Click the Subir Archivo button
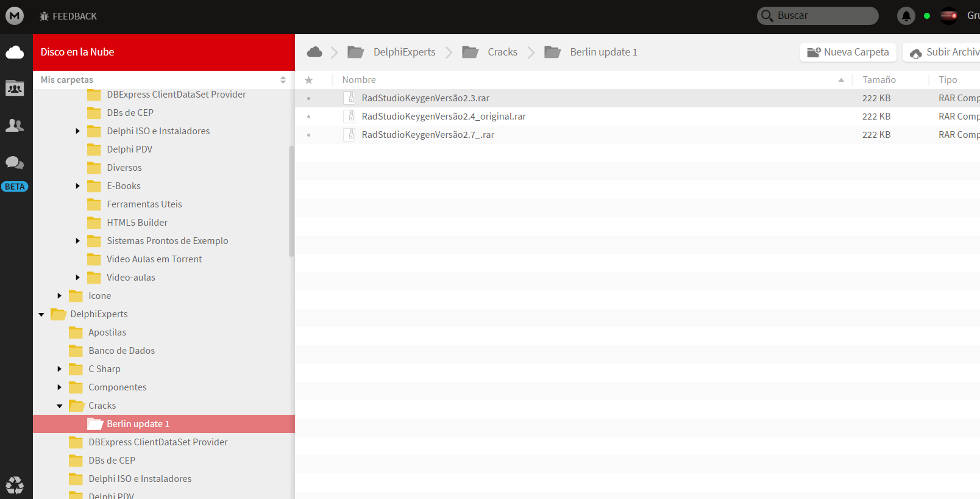This screenshot has height=499, width=980. coord(942,52)
